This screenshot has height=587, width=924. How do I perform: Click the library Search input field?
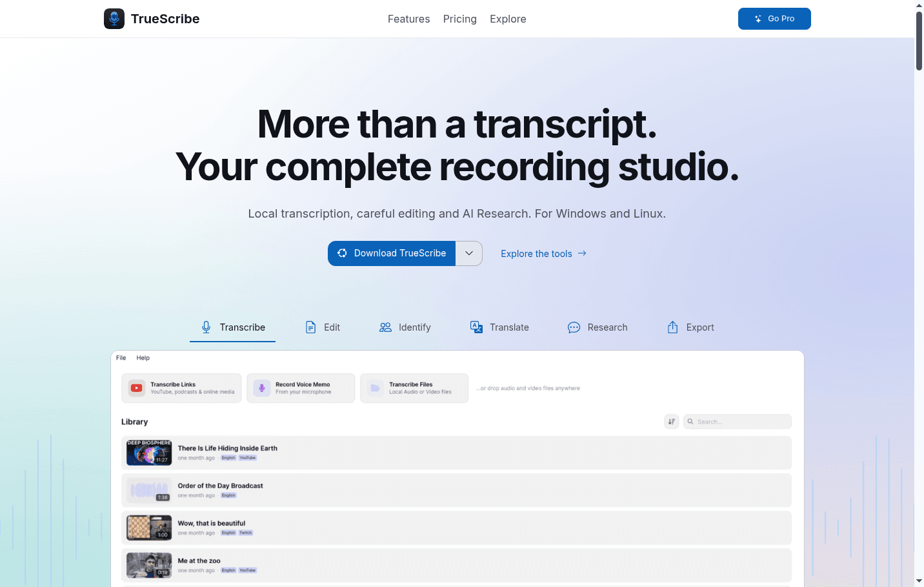click(738, 422)
